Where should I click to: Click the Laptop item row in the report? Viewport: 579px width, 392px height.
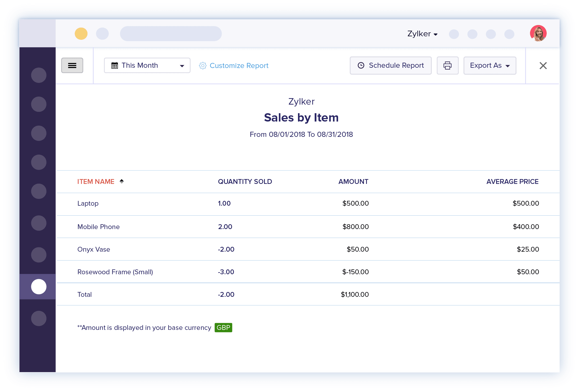(88, 204)
